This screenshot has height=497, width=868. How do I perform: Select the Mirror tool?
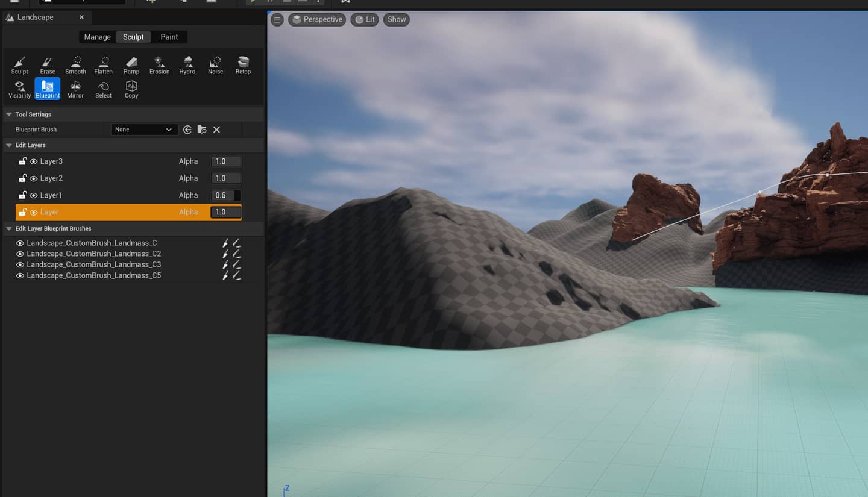coord(75,89)
